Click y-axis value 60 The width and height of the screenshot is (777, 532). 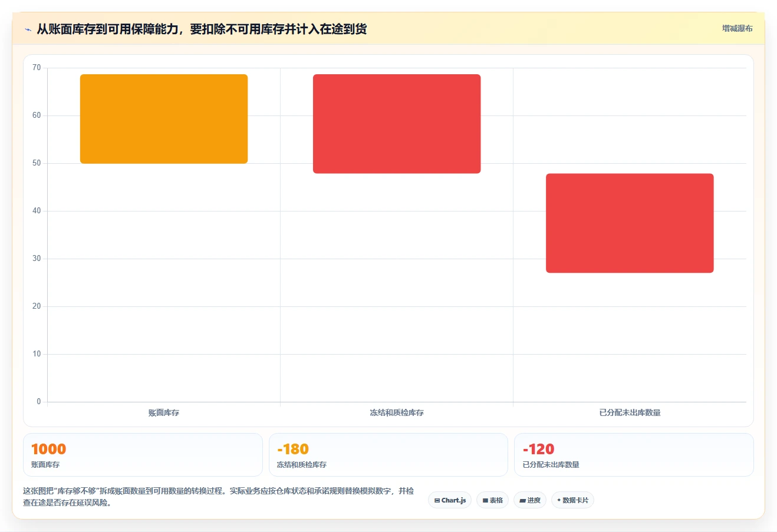click(x=37, y=115)
